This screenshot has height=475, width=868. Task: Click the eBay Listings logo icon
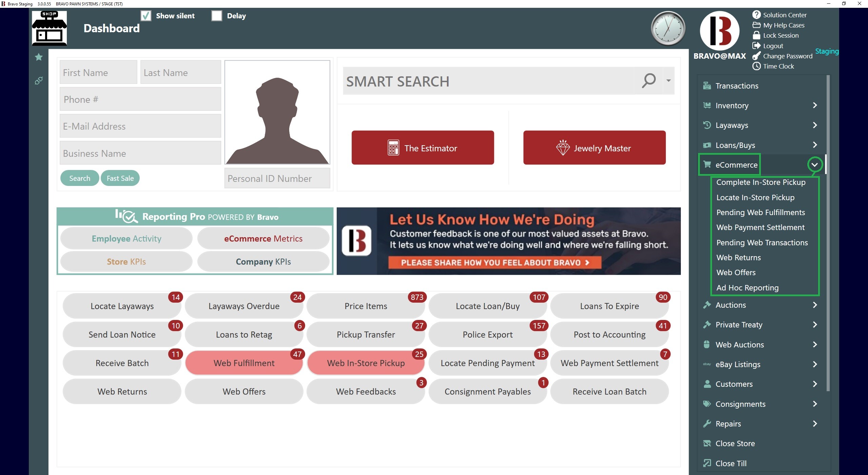(x=707, y=364)
